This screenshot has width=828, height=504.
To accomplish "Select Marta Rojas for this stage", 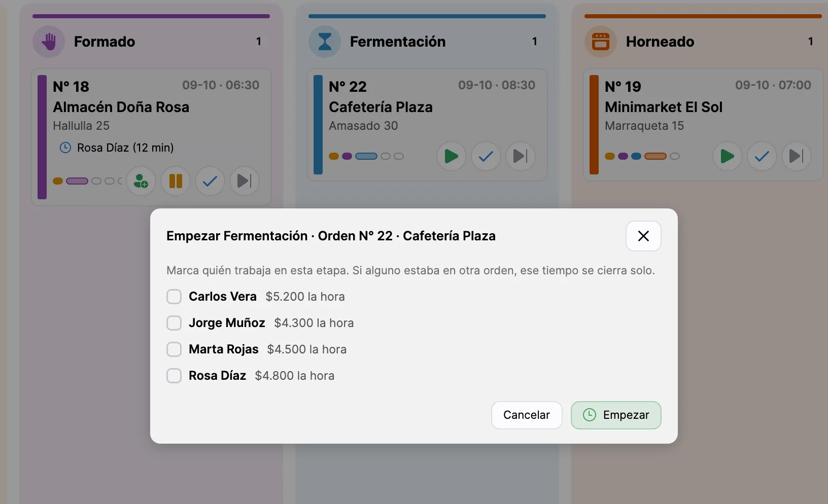I will point(174,349).
